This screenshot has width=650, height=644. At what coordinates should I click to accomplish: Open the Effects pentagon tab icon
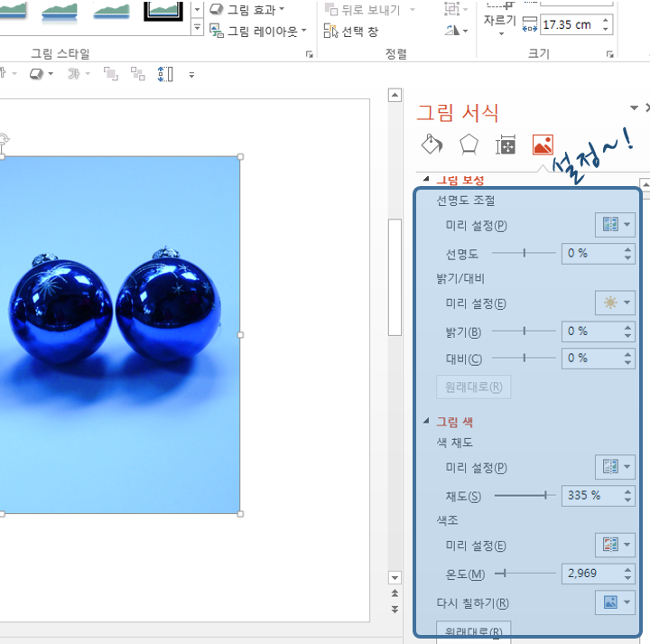click(469, 145)
